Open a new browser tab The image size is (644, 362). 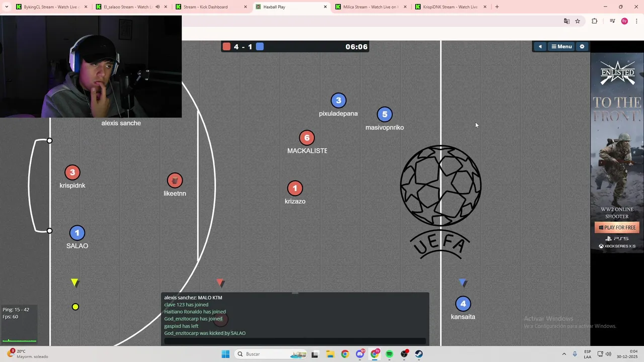497,7
